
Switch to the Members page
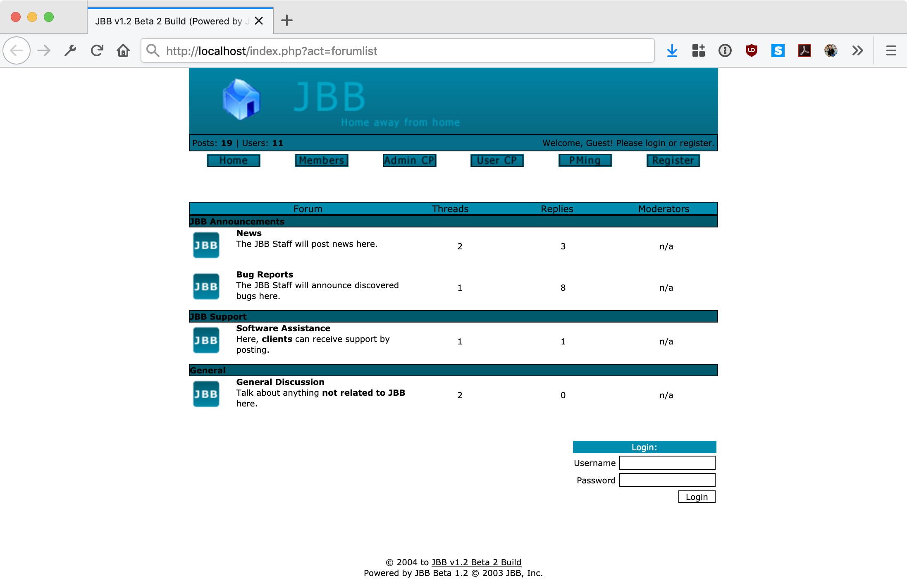(x=321, y=160)
